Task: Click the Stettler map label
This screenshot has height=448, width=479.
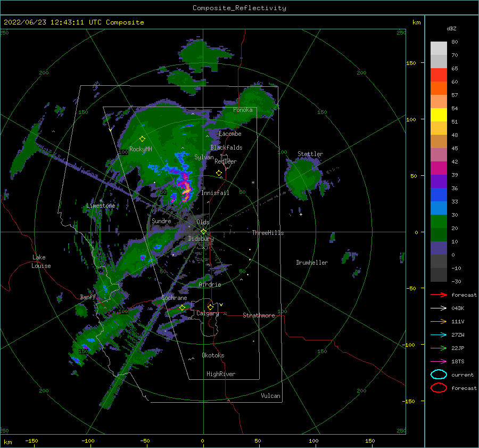Action: click(310, 154)
